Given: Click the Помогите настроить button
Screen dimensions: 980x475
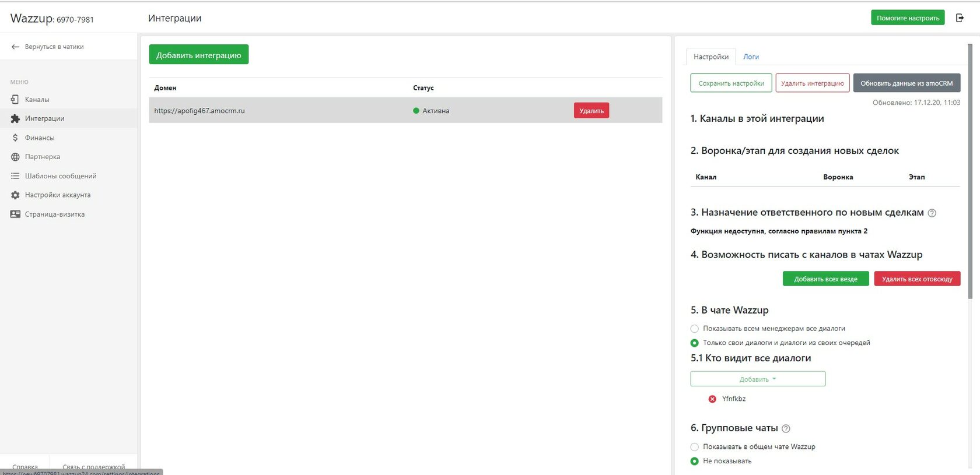Looking at the screenshot, I should click(x=908, y=18).
